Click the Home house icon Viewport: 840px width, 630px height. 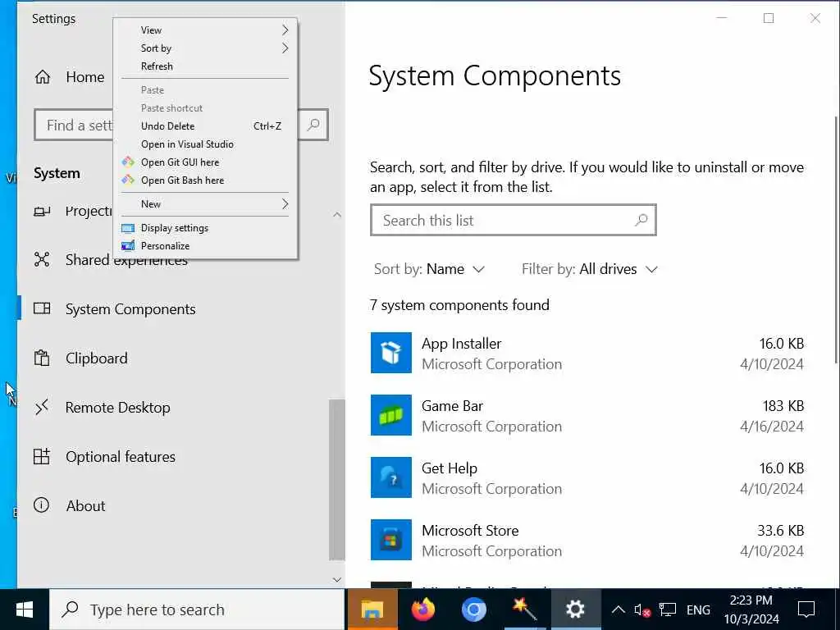coord(43,77)
